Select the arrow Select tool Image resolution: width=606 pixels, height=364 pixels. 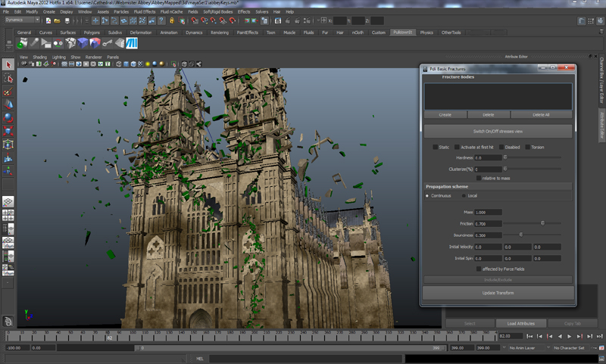[8, 64]
